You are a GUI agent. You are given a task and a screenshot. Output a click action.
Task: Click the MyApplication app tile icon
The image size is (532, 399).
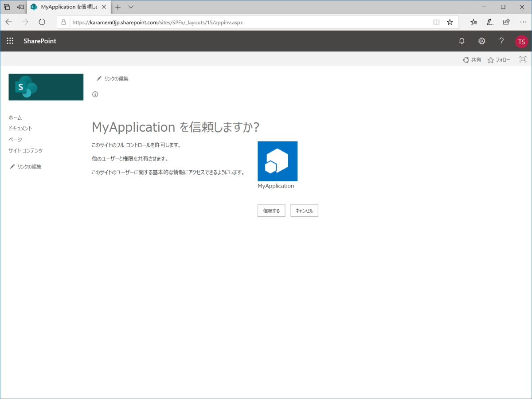click(x=278, y=161)
